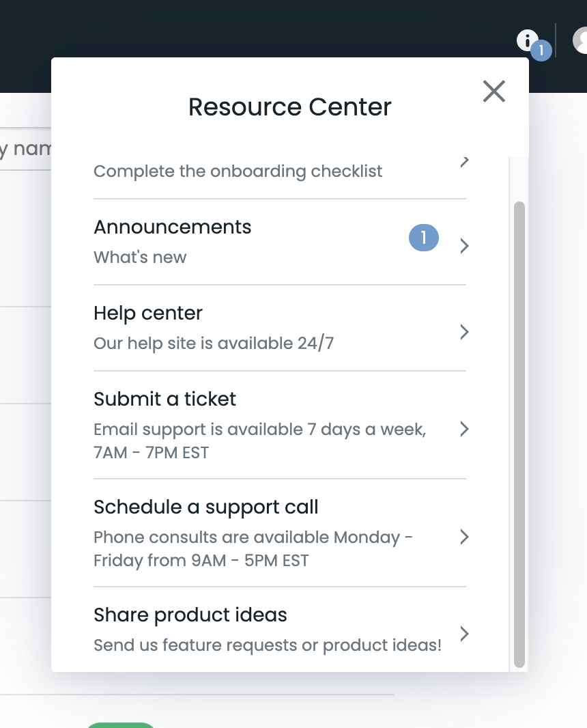The image size is (587, 728).
Task: Click the partially hidden name input field
Action: tap(25, 149)
